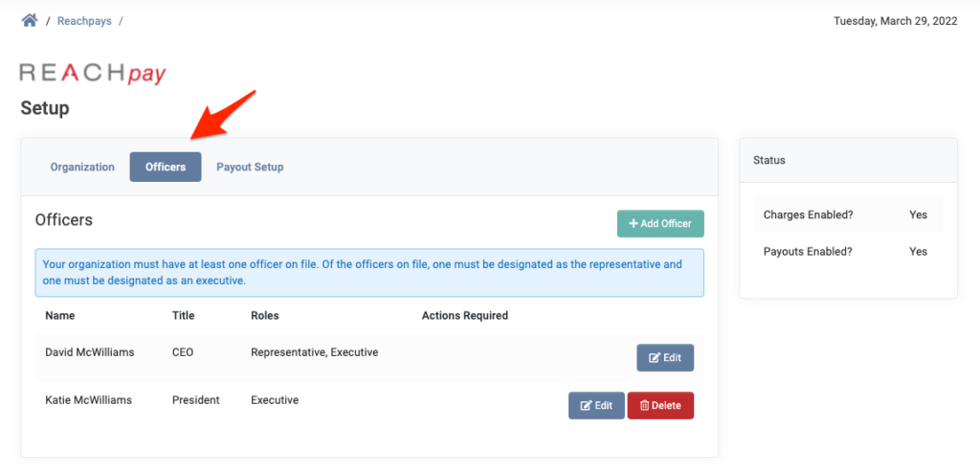980x473 pixels.
Task: Click the REACHpay logo
Action: click(93, 73)
